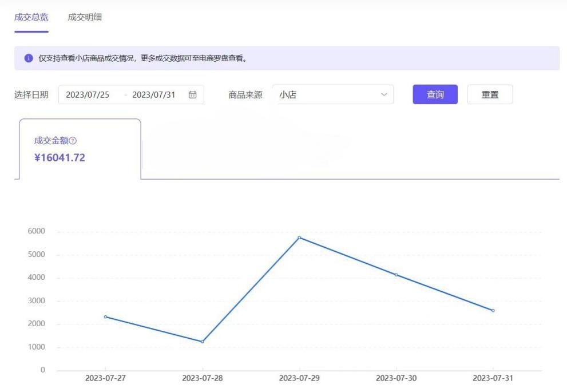Image resolution: width=567 pixels, height=392 pixels.
Task: Click the 2023-07-30 x-axis label
Action: pos(396,378)
